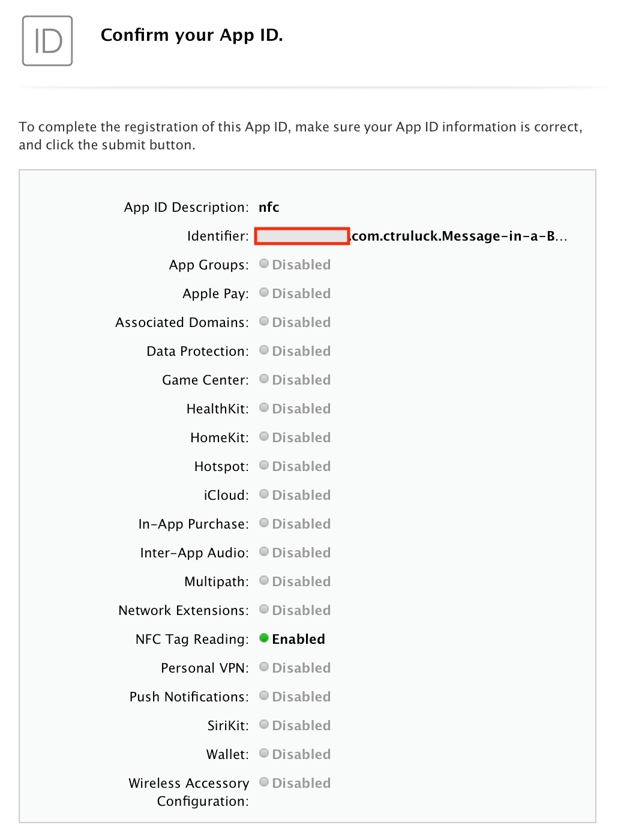
Task: Click the Wallet disabled status dot
Action: click(x=264, y=753)
